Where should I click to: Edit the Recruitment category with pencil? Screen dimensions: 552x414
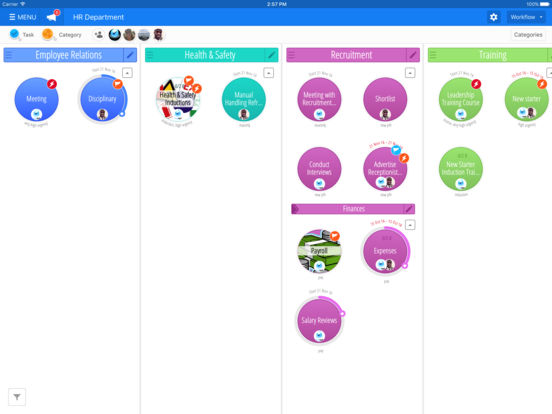click(413, 55)
